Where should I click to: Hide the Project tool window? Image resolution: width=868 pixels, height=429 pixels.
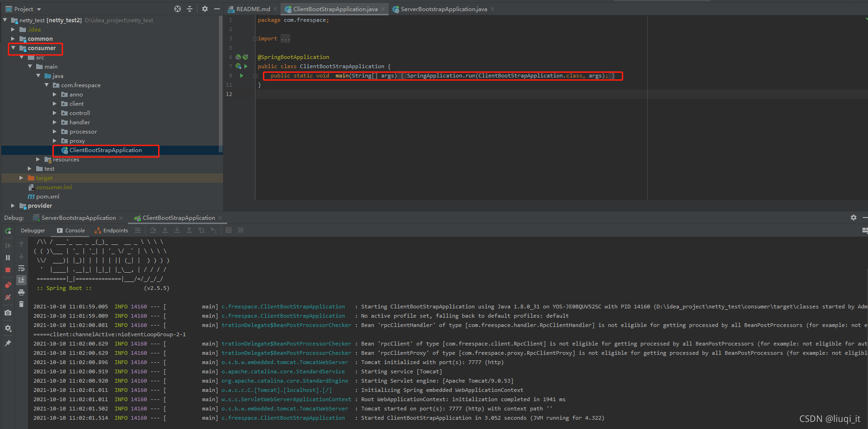click(217, 9)
